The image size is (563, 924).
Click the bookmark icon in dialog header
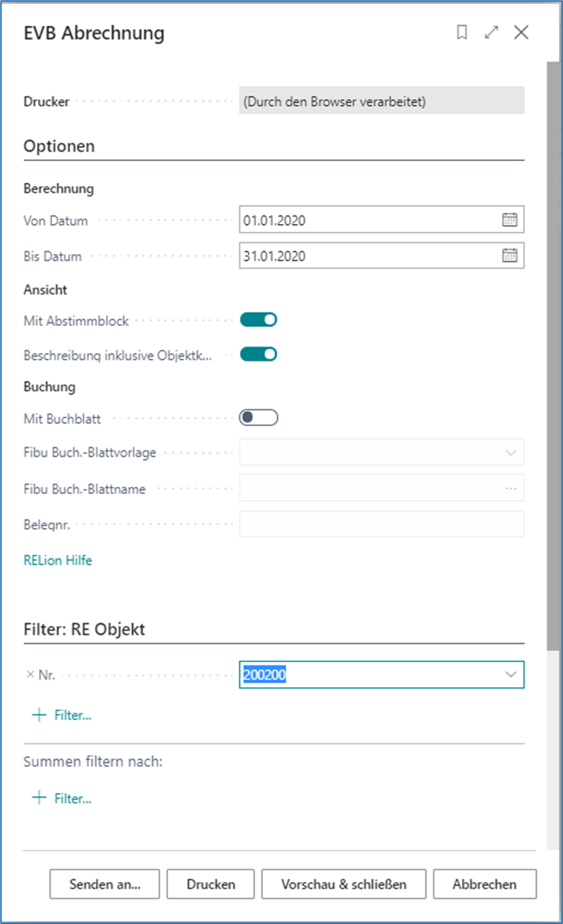point(462,32)
